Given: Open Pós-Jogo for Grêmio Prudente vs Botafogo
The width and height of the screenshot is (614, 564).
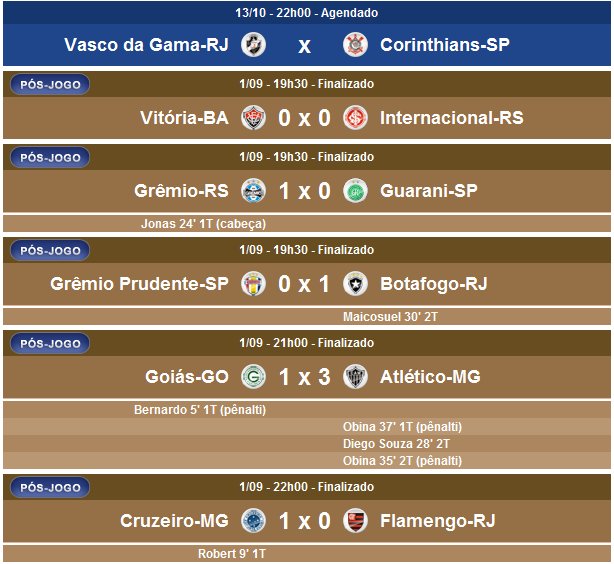Looking at the screenshot, I should [x=50, y=250].
